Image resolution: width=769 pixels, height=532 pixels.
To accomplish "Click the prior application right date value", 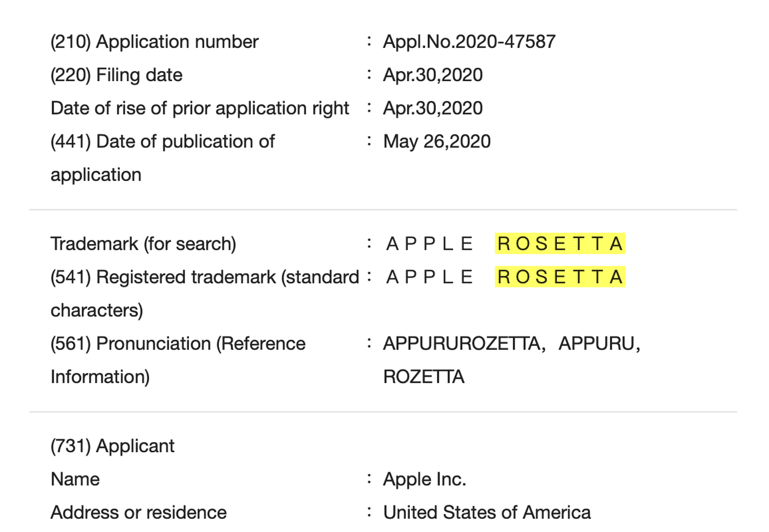I will point(433,108).
